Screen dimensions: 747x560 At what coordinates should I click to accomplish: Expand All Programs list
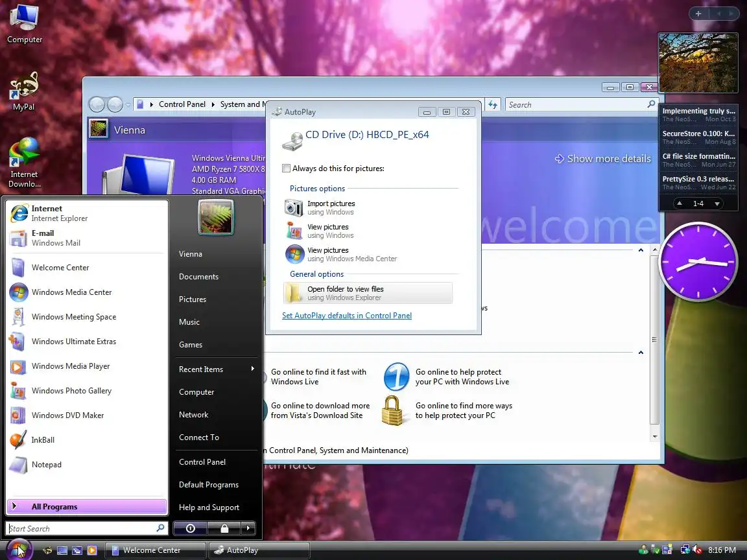87,507
